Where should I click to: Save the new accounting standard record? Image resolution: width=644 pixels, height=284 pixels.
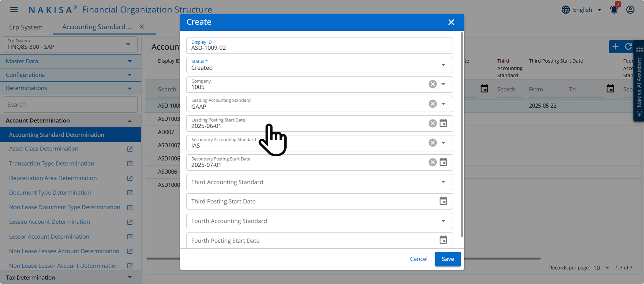(448, 259)
